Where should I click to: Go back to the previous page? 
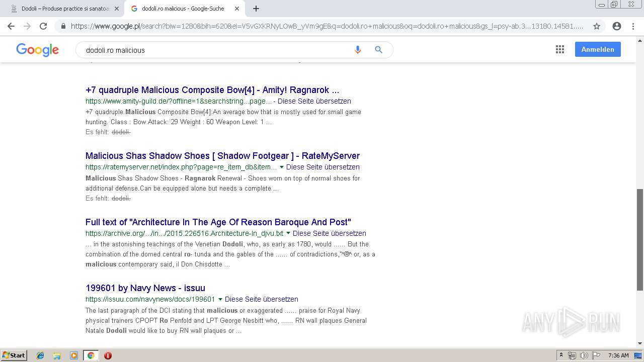pyautogui.click(x=11, y=26)
